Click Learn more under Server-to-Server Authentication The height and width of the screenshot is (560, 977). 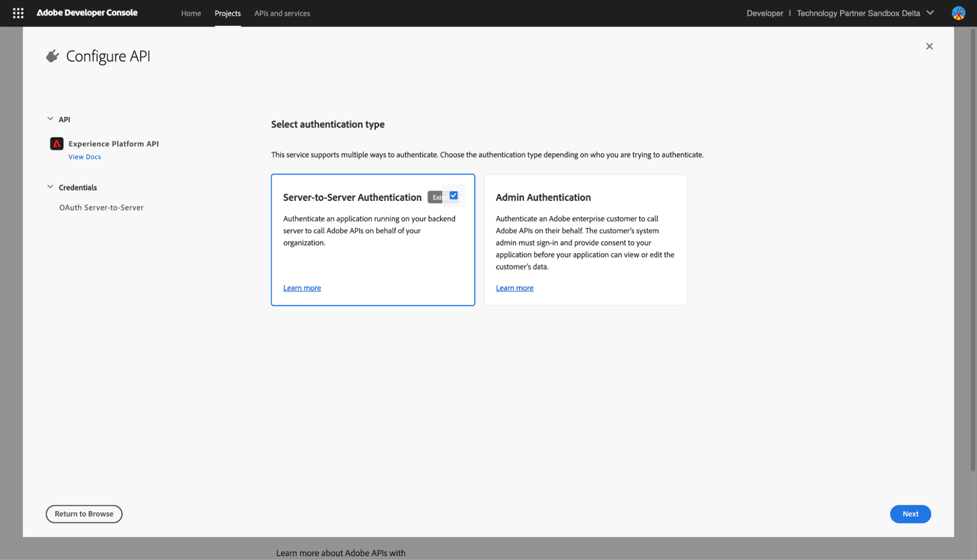[302, 287]
